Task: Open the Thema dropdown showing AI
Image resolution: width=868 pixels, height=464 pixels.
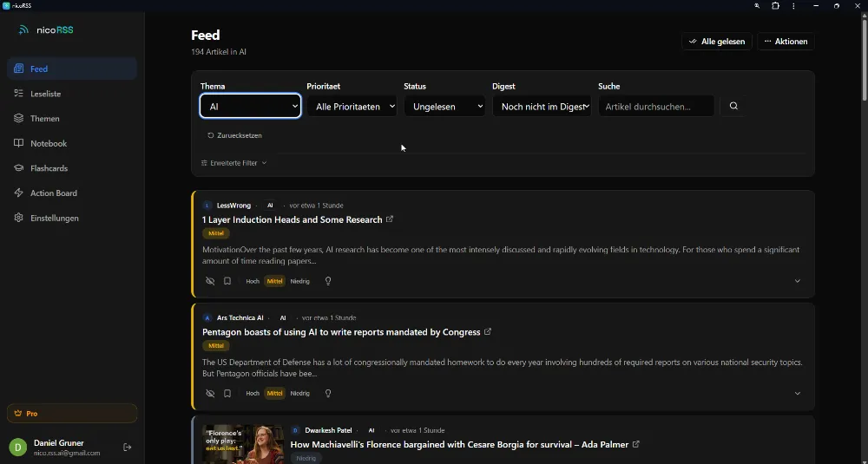Action: [250, 106]
